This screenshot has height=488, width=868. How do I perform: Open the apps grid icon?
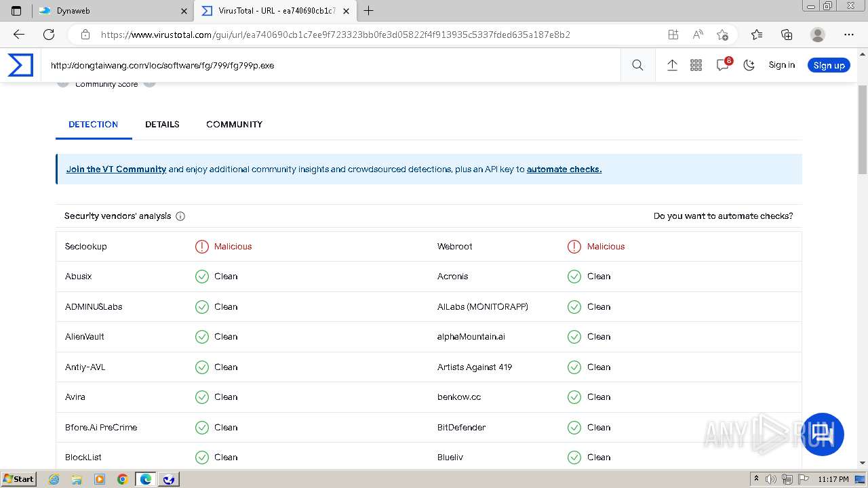[x=696, y=65]
